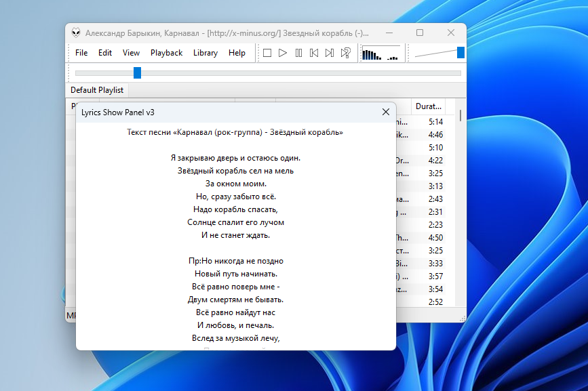Click the foobar2000 alien head icon
The height and width of the screenshot is (391, 588).
pos(76,33)
